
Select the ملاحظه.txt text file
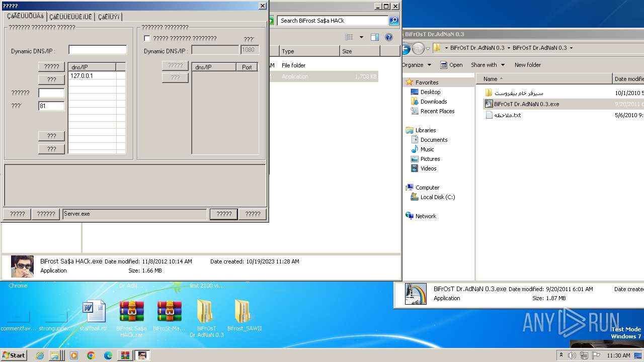(507, 115)
